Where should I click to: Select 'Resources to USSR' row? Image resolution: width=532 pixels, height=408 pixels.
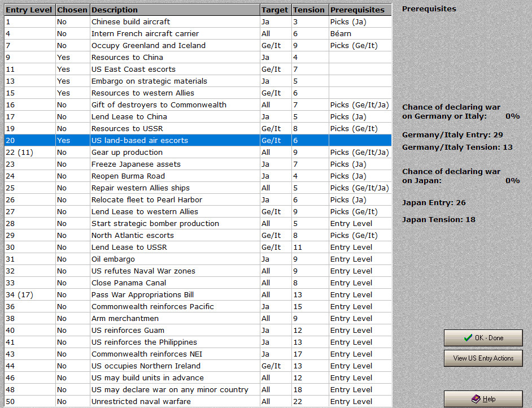(x=198, y=129)
